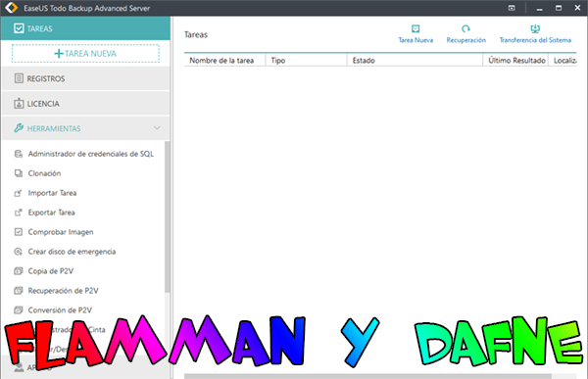Click the Exportar Tarea icon
588x379 pixels.
pos(19,213)
